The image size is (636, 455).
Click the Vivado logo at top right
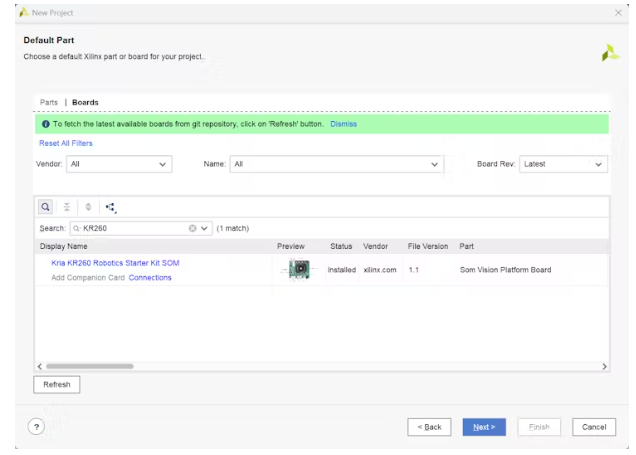610,53
